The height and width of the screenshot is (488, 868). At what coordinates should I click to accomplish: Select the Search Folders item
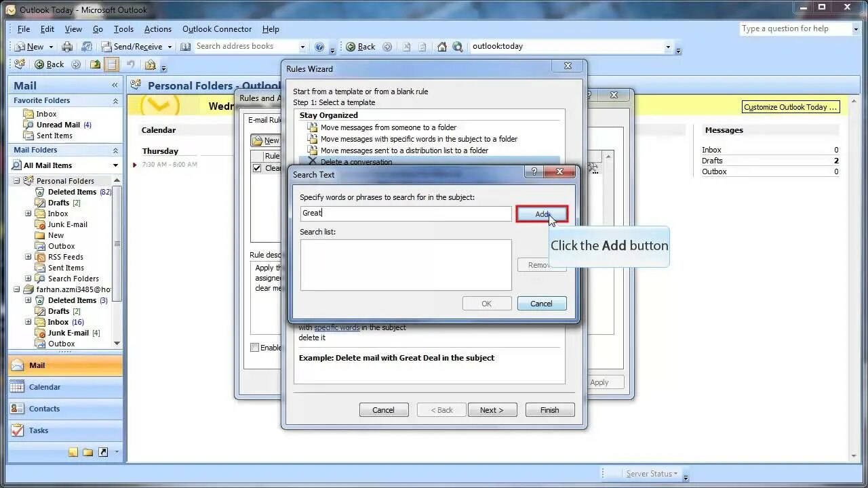(66, 279)
